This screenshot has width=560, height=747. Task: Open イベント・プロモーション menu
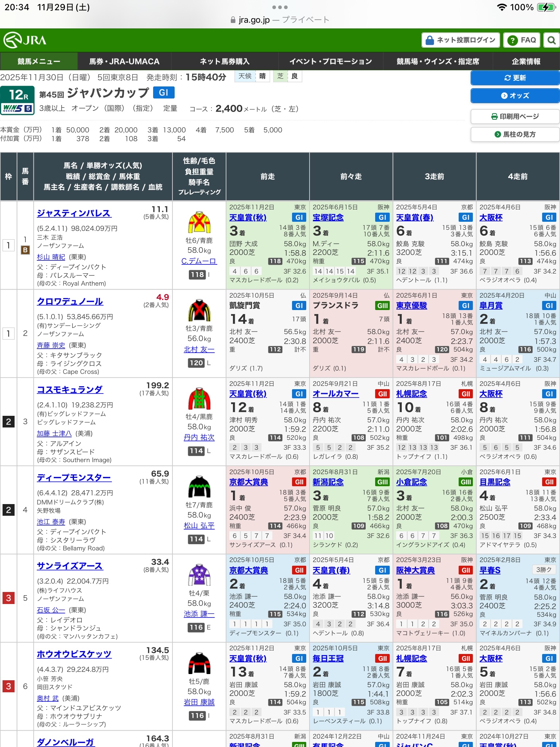point(331,61)
